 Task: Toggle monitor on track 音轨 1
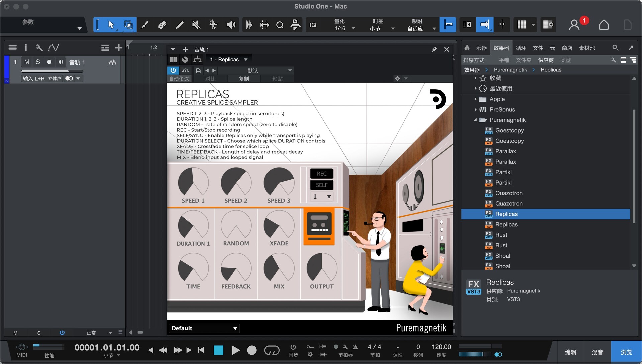click(x=61, y=62)
